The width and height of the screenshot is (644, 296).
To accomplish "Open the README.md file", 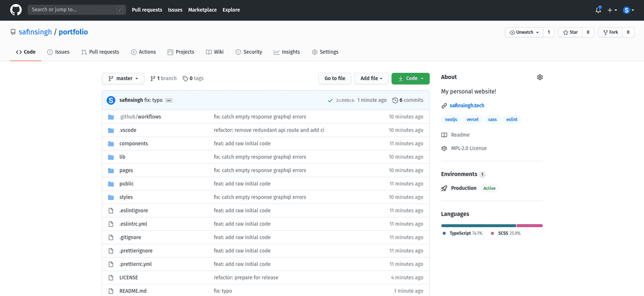I will pyautogui.click(x=133, y=291).
